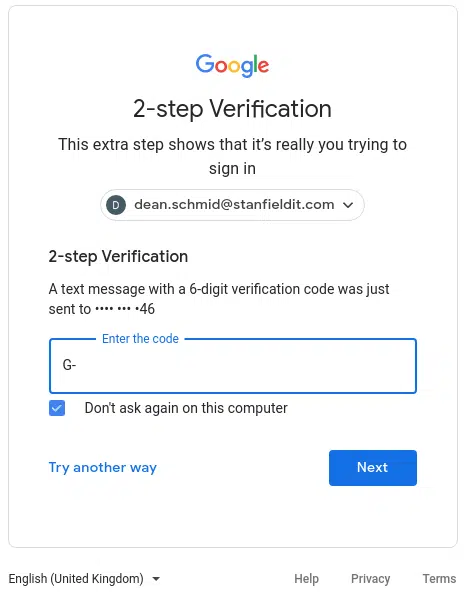Click the large 2-step Verification title
Image resolution: width=469 pixels, height=605 pixels.
click(232, 108)
